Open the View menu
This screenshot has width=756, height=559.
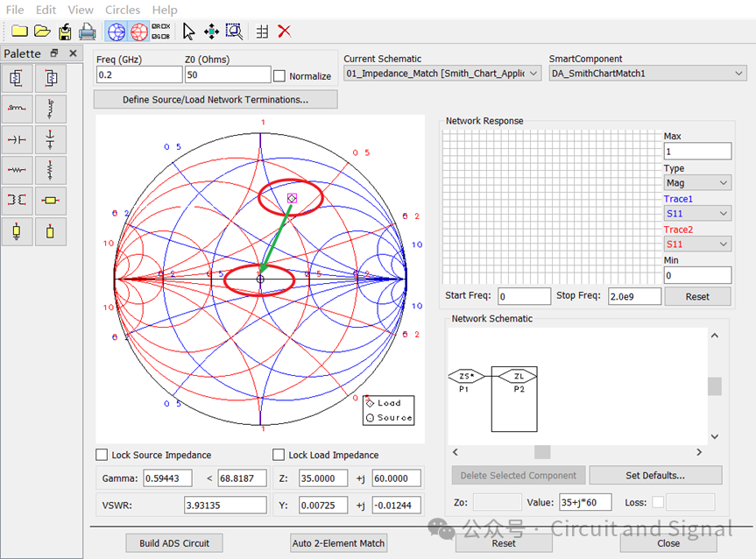pos(81,10)
